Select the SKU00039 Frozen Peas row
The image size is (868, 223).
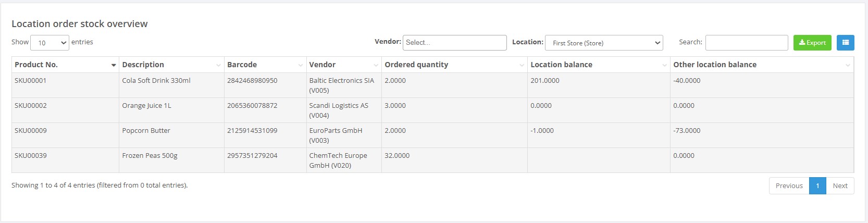pyautogui.click(x=432, y=160)
